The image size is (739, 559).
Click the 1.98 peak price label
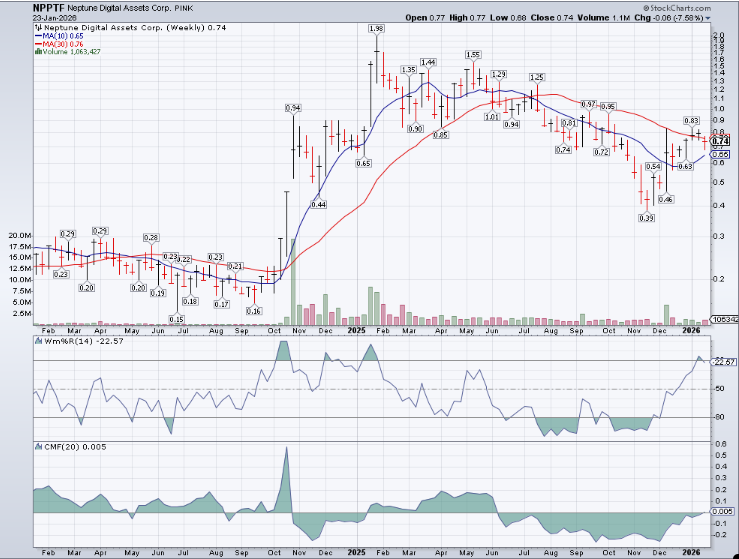pos(376,30)
